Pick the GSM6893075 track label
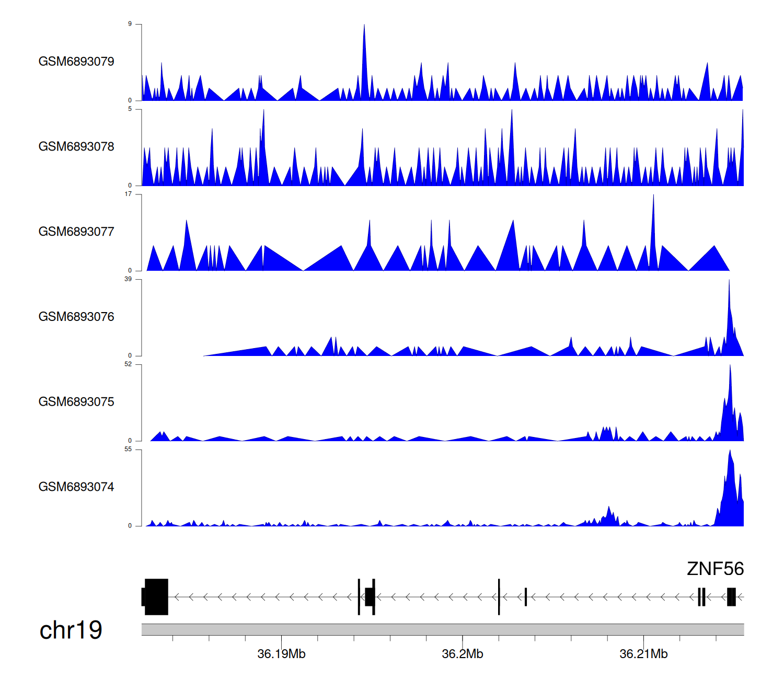The image size is (784, 690). click(x=76, y=402)
